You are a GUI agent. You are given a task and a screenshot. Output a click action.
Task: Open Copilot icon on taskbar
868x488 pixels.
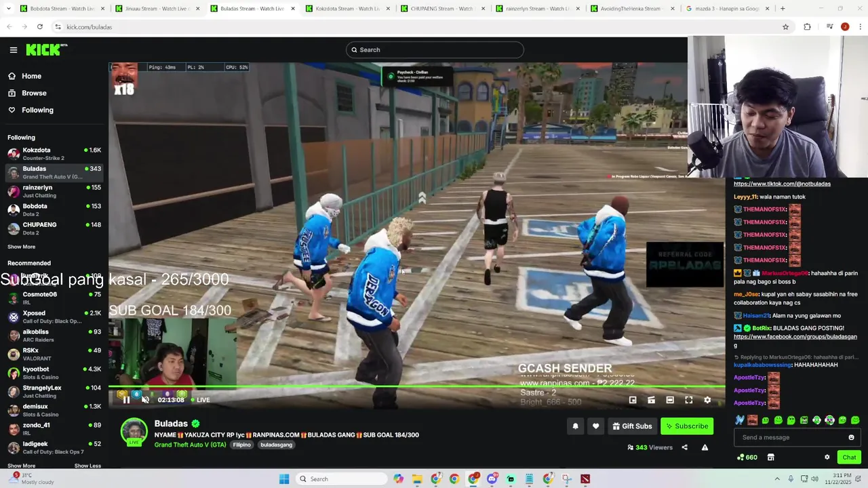pos(398,479)
